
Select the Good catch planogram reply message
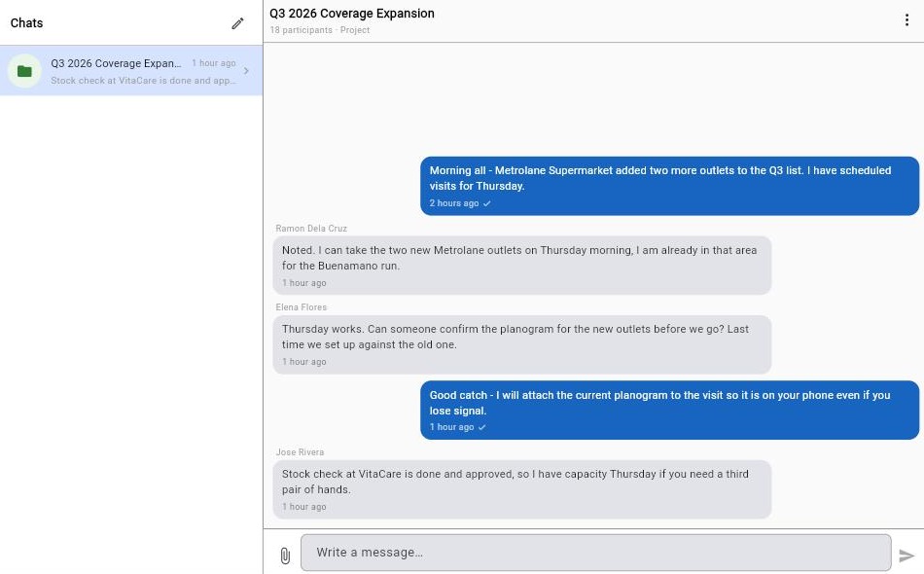click(669, 410)
